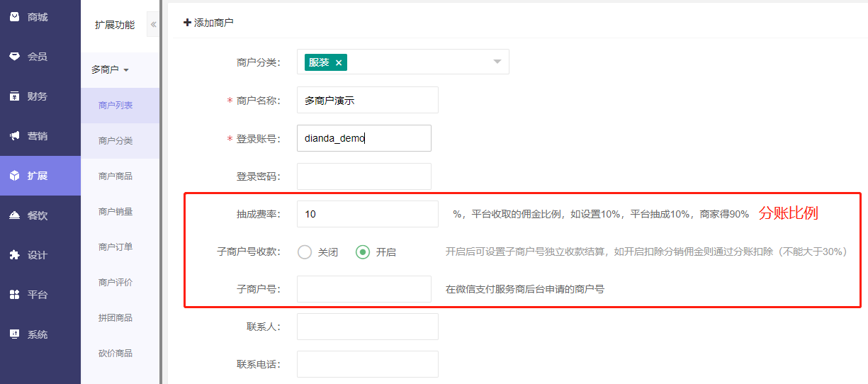The image size is (868, 384).
Task: Click the 餐饮 dining icon in sidebar
Action: point(14,215)
